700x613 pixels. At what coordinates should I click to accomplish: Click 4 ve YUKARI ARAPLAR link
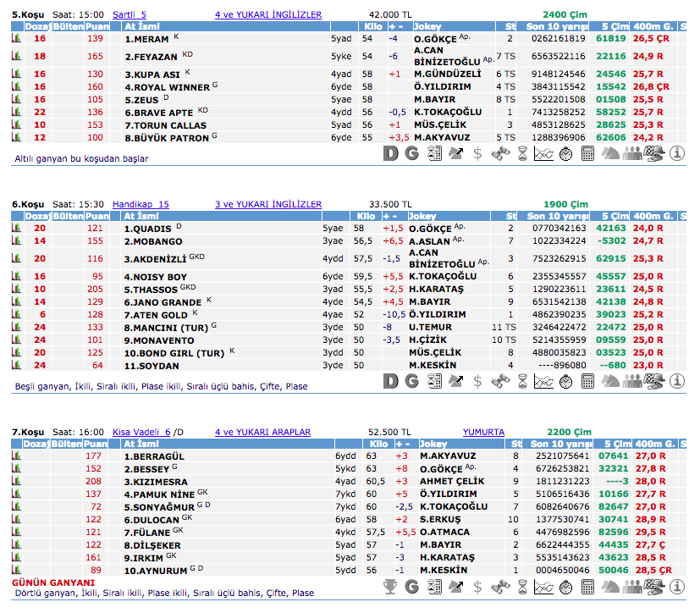click(262, 432)
